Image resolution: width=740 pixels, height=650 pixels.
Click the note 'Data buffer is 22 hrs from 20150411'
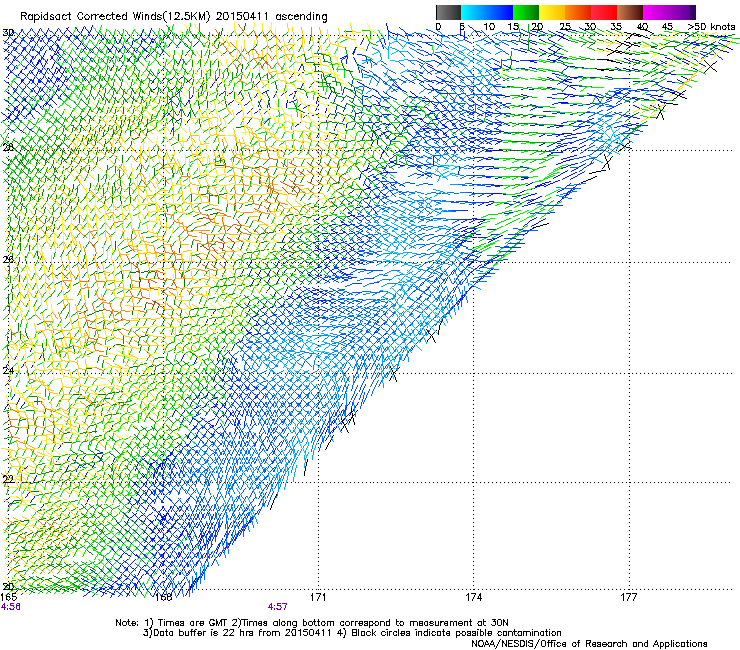pyautogui.click(x=240, y=633)
